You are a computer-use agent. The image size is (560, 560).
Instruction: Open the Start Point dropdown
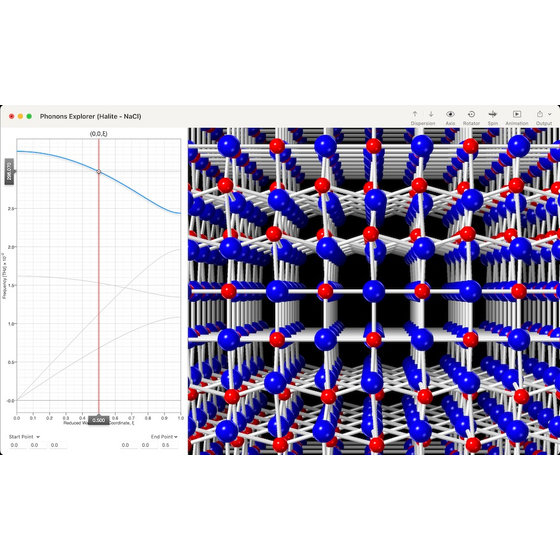pyautogui.click(x=24, y=437)
